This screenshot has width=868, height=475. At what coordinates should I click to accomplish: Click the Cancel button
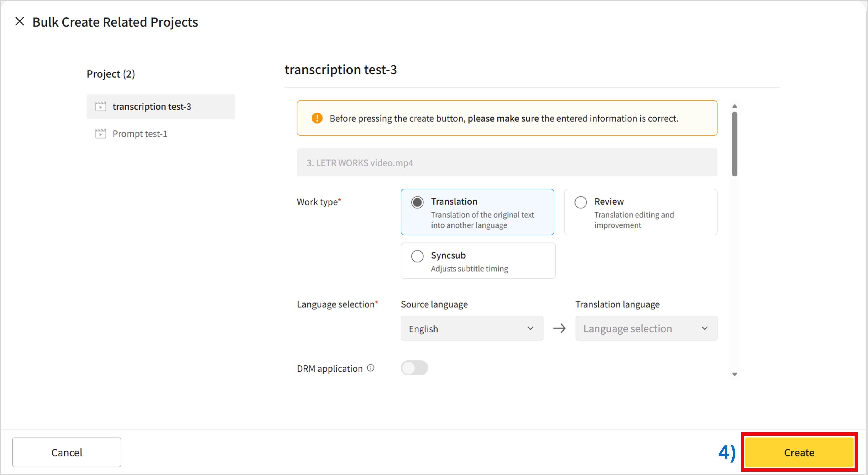(66, 452)
